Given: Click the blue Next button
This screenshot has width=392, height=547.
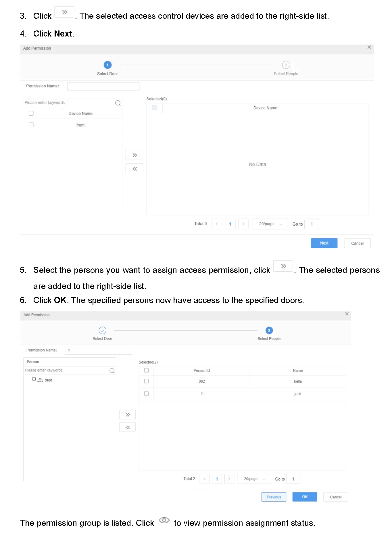Looking at the screenshot, I should tap(324, 243).
